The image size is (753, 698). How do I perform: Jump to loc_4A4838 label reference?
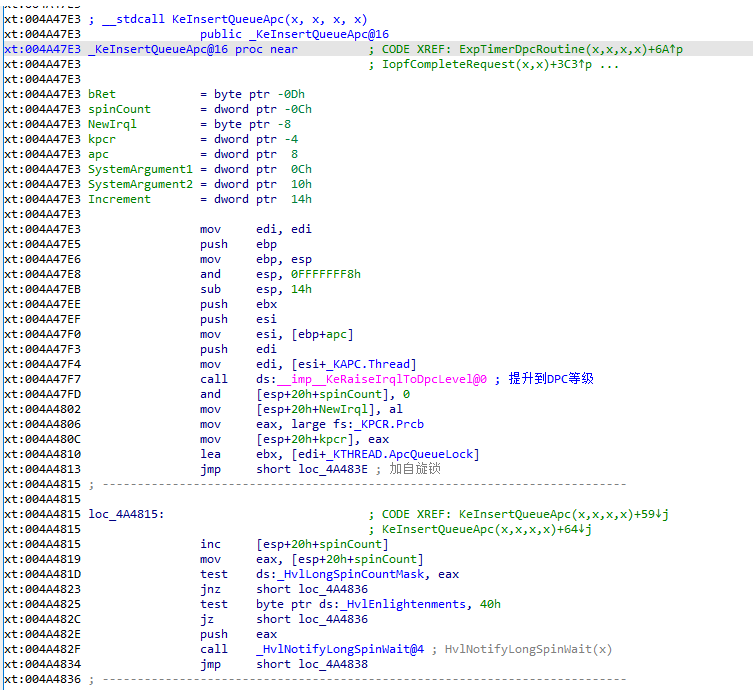click(x=333, y=664)
